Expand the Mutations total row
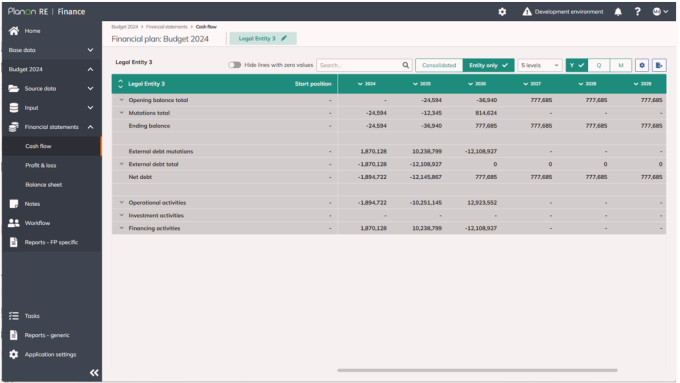Screen dimensions: 680x383 point(121,113)
